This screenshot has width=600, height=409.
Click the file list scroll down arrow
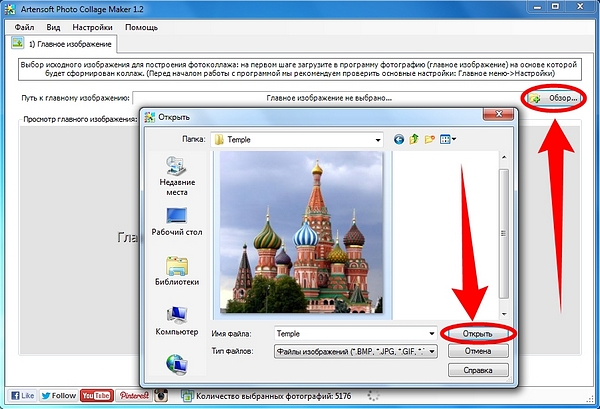(x=504, y=314)
